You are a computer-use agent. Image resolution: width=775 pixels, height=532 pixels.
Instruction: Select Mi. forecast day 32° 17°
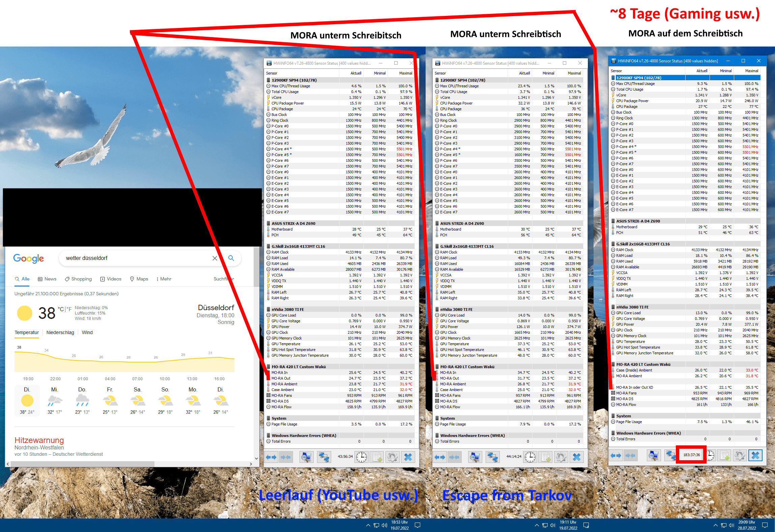click(x=55, y=401)
